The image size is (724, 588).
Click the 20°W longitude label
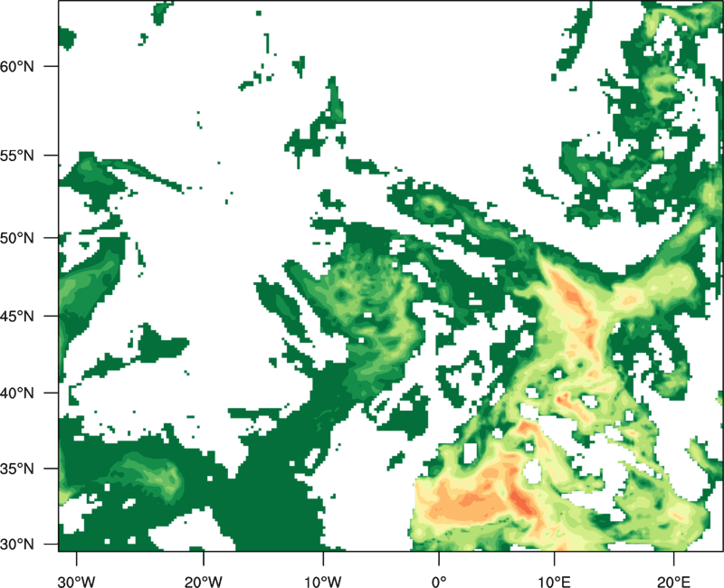(x=203, y=582)
